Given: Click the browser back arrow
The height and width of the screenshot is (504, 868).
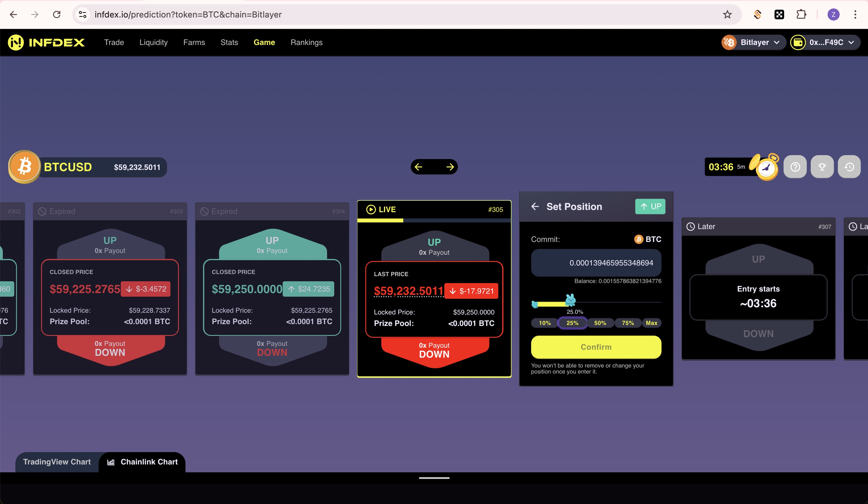Looking at the screenshot, I should (14, 14).
